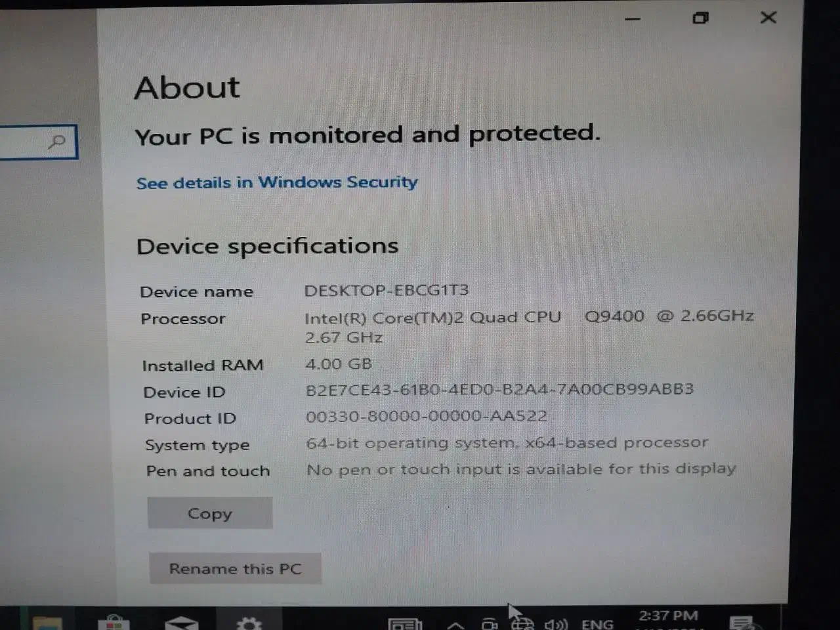The height and width of the screenshot is (630, 840).
Task: Click the Settings gear taskbar icon
Action: [249, 623]
